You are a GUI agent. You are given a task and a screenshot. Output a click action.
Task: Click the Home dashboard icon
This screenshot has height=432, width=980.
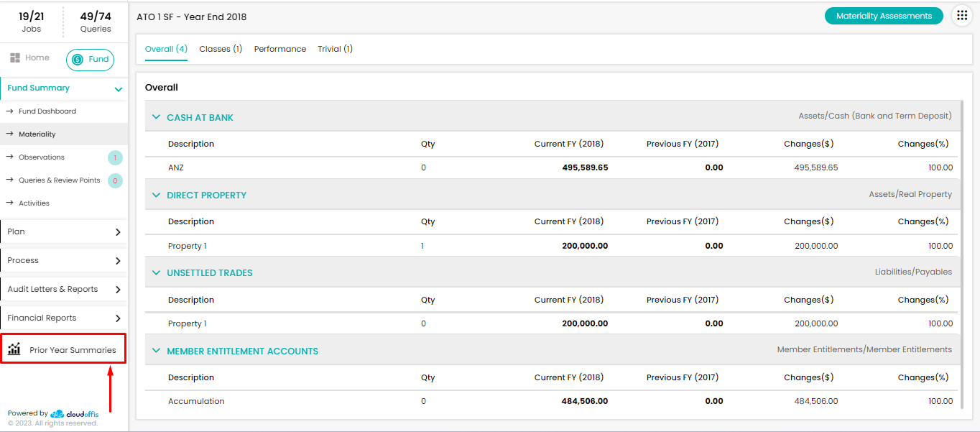pos(15,58)
